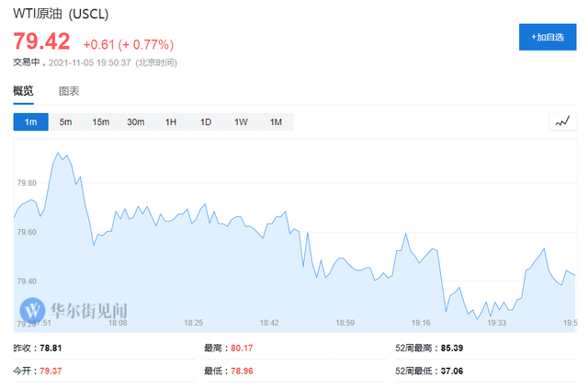This screenshot has width=588, height=390.
Task: Switch to the 30m interval
Action: (135, 122)
